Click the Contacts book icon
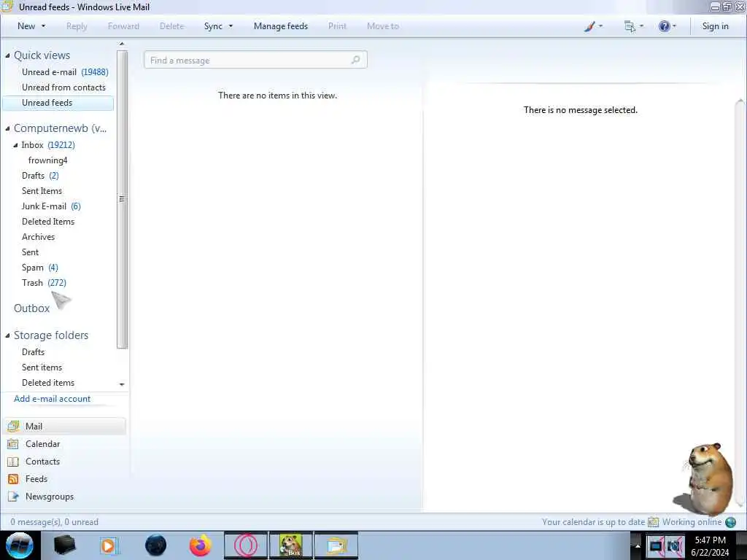The image size is (747, 560). pos(13,462)
